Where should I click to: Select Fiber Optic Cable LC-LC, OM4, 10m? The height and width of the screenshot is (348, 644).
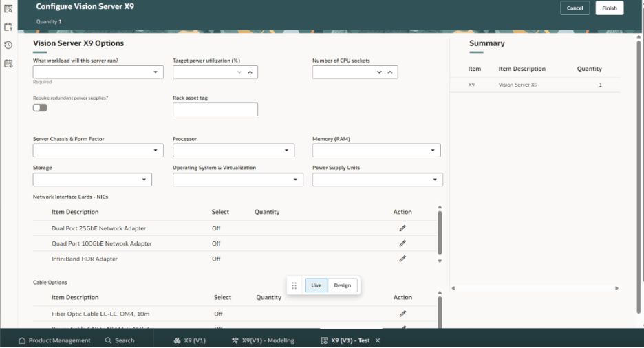100,314
